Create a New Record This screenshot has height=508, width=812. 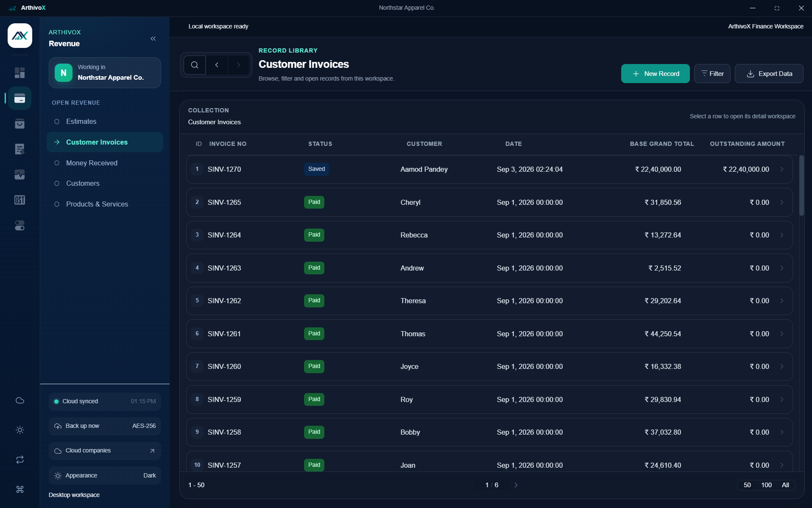click(x=655, y=74)
